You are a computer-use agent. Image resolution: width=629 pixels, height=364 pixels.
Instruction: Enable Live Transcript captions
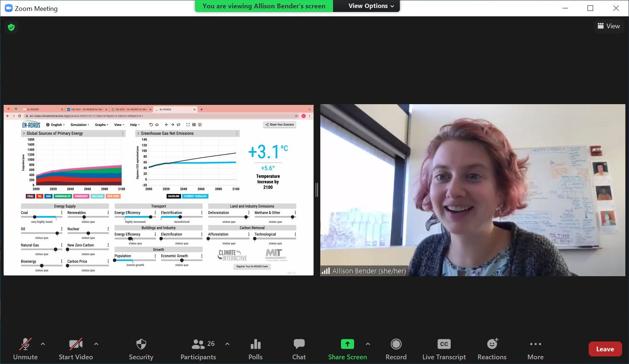pos(444,344)
